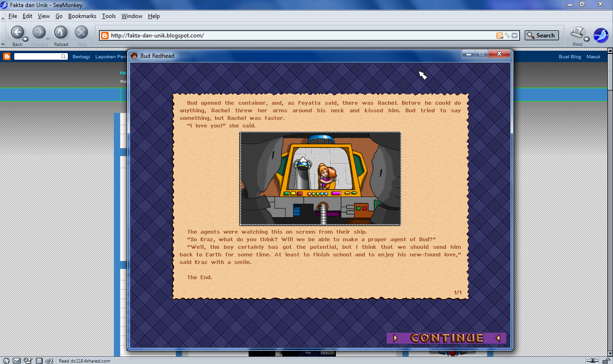Click the "1/1" page indicator

458,292
